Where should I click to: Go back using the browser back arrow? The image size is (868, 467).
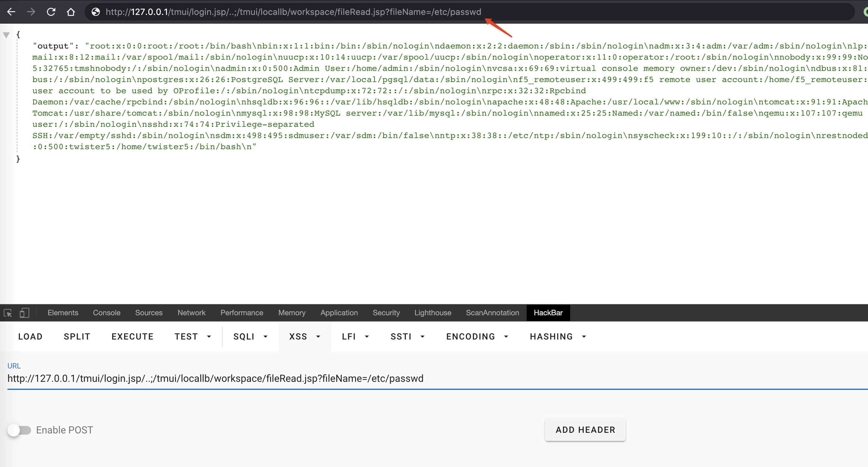[x=11, y=12]
